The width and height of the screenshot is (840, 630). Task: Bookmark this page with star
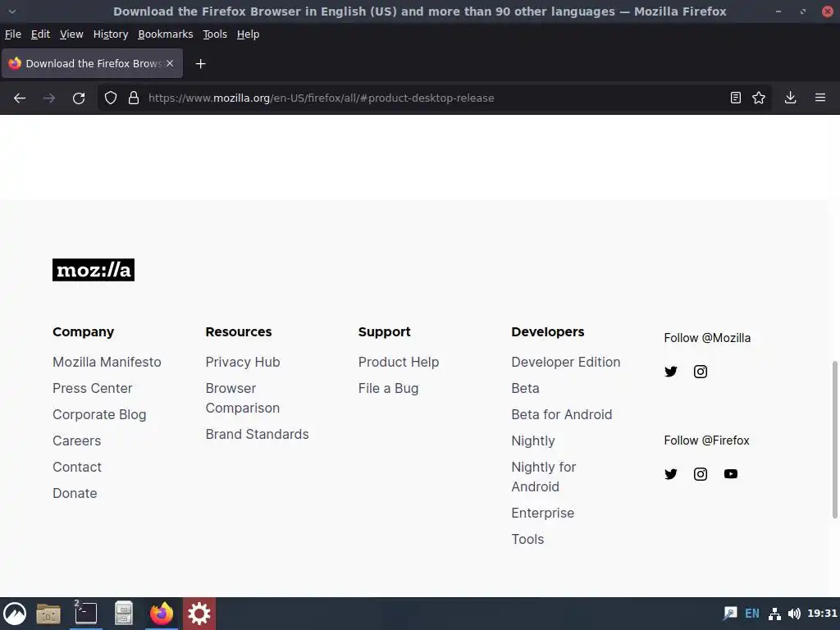(759, 98)
